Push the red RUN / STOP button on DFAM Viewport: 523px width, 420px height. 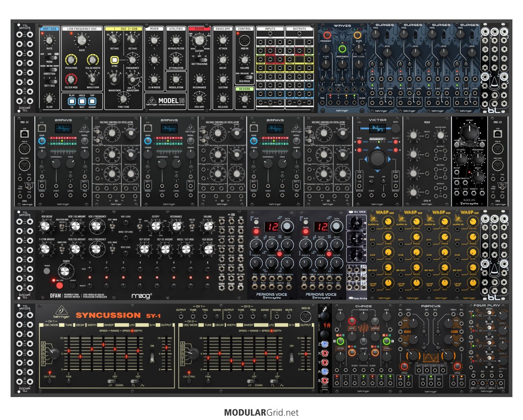tap(59, 285)
